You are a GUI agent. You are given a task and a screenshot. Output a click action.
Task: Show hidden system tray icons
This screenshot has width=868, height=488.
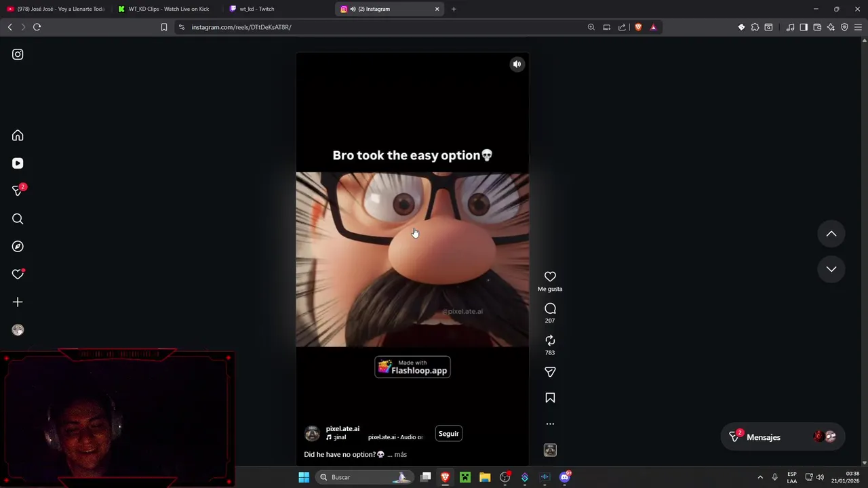pos(760,477)
